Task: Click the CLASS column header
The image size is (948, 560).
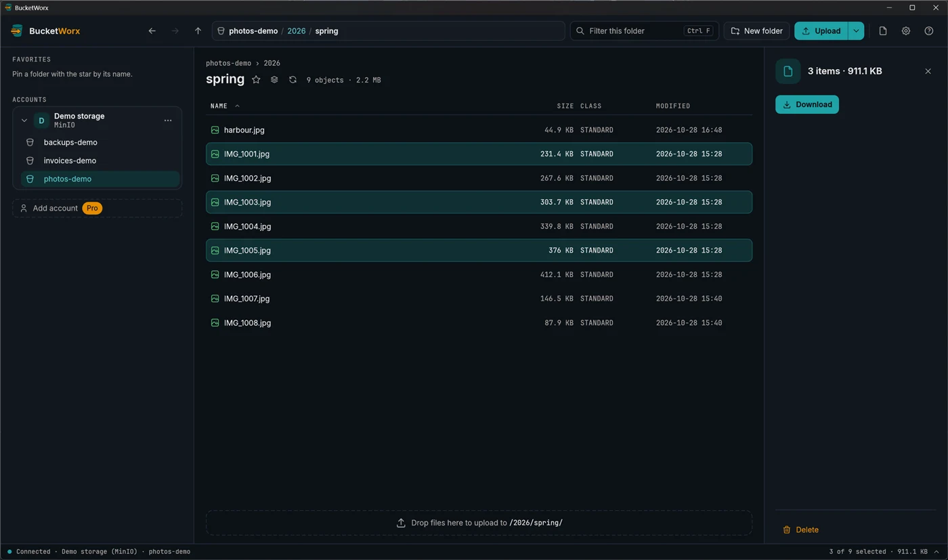Action: click(x=590, y=106)
